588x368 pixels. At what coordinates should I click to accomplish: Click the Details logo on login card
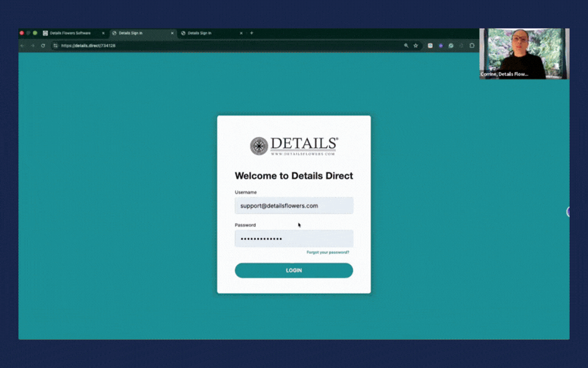pyautogui.click(x=293, y=146)
